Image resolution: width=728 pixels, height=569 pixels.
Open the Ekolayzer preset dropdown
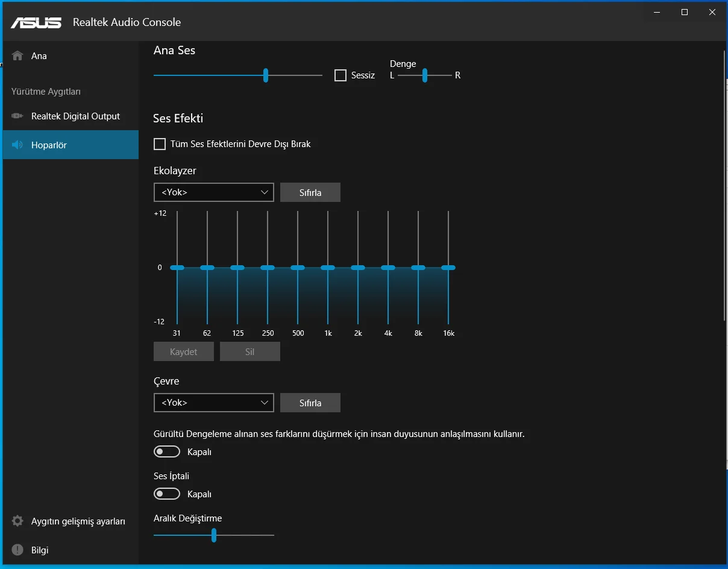213,192
